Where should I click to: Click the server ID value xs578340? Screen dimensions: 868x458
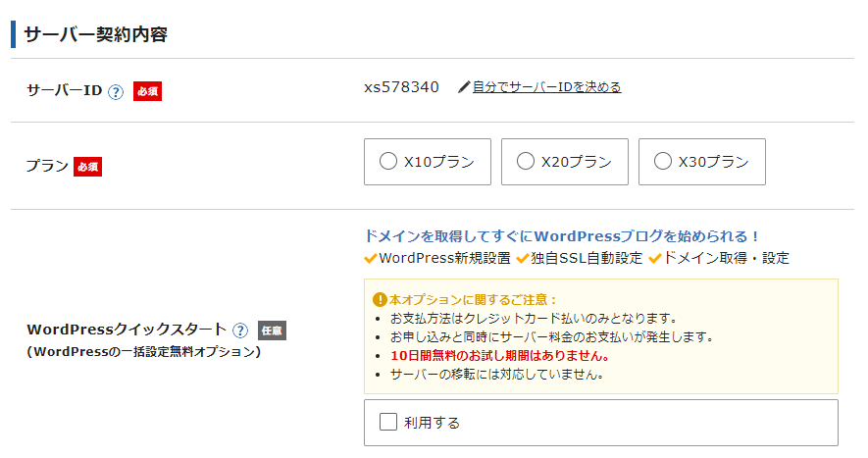[401, 87]
